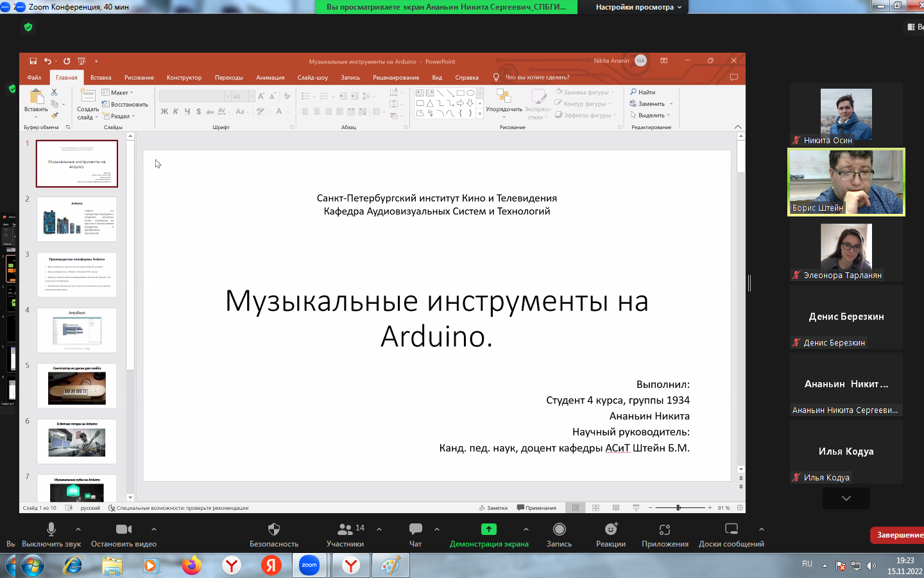Switch to the Слайд-шоу ribbon tab
This screenshot has width=924, height=578.
(312, 77)
